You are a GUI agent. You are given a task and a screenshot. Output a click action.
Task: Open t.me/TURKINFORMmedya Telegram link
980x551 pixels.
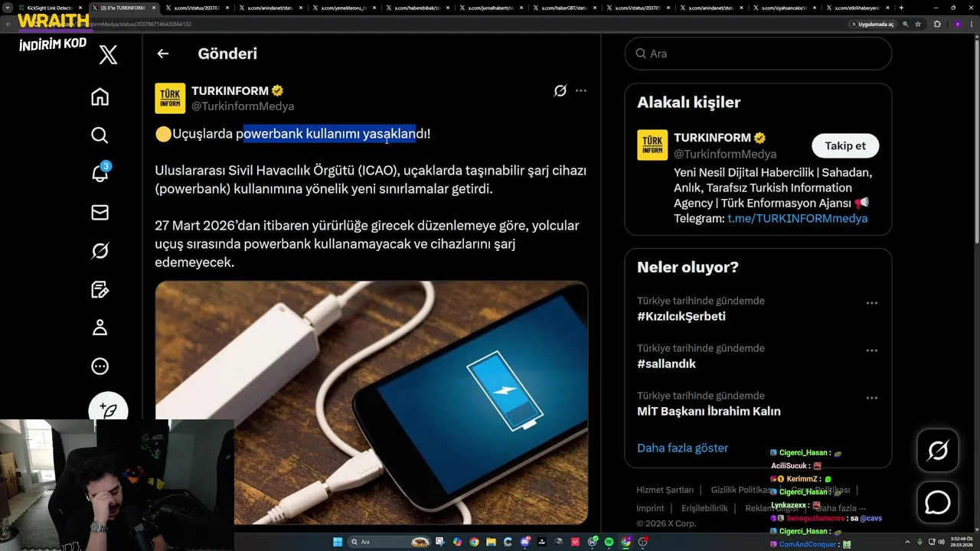pos(797,218)
